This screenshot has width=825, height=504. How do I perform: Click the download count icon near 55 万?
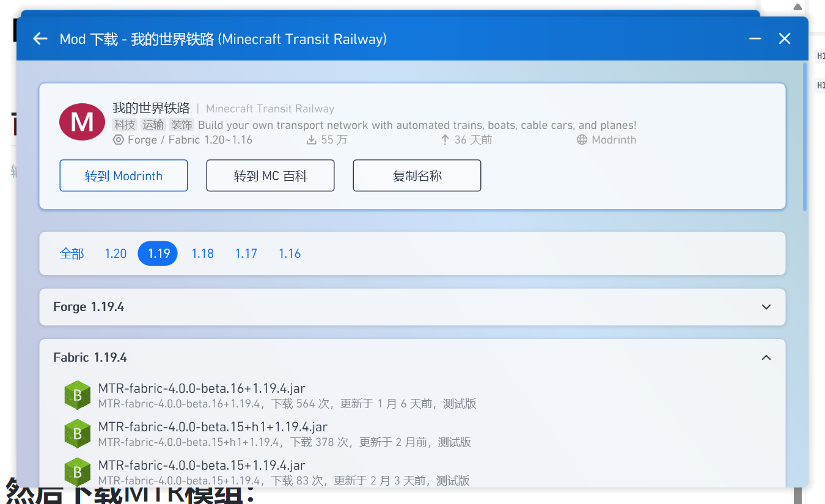coord(312,140)
